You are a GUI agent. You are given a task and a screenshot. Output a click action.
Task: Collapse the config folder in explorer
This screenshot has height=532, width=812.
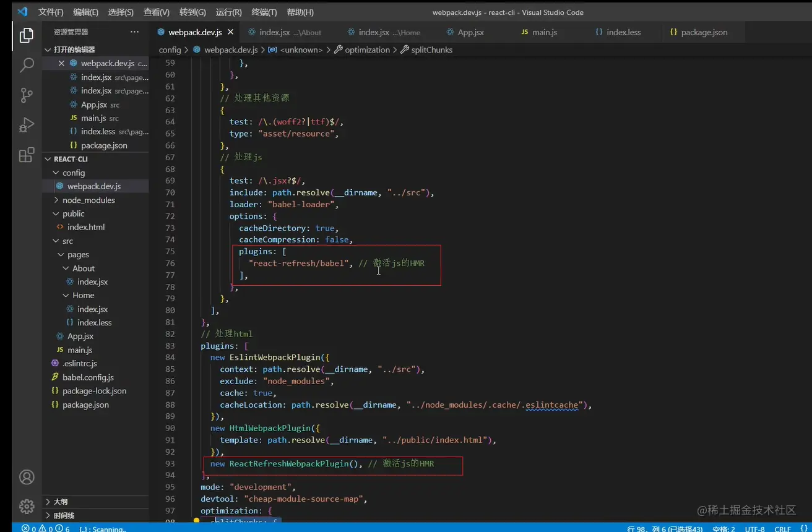click(x=73, y=173)
